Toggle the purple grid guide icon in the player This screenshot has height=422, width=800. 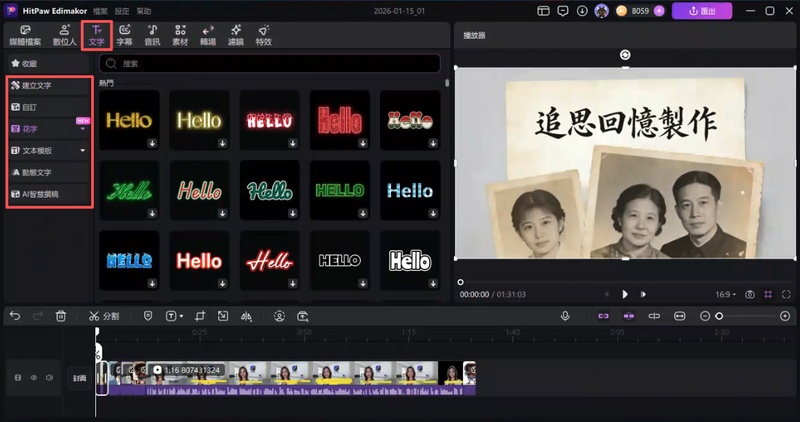(x=768, y=294)
